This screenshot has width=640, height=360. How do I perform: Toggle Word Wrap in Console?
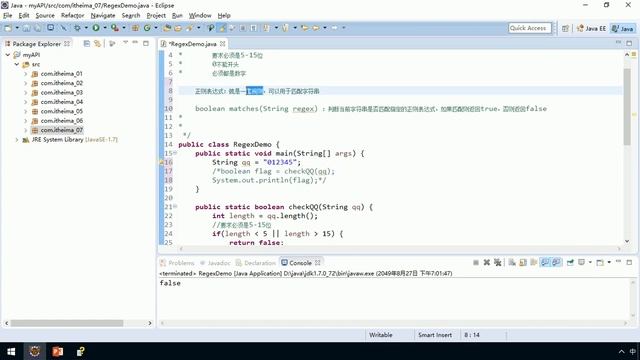(x=533, y=262)
